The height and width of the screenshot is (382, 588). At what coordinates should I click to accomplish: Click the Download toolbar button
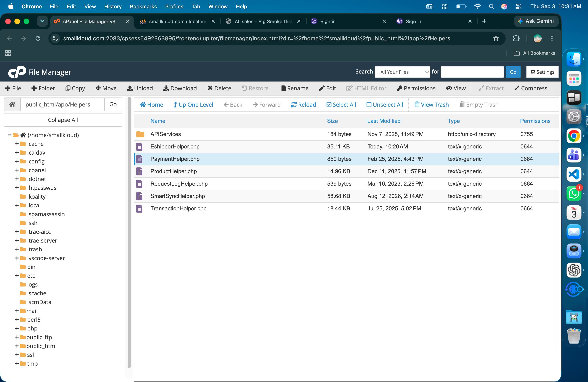[x=180, y=88]
